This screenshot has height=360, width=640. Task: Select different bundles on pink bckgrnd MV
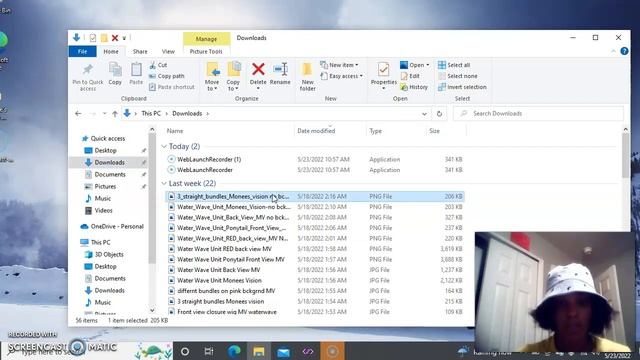coord(226,291)
